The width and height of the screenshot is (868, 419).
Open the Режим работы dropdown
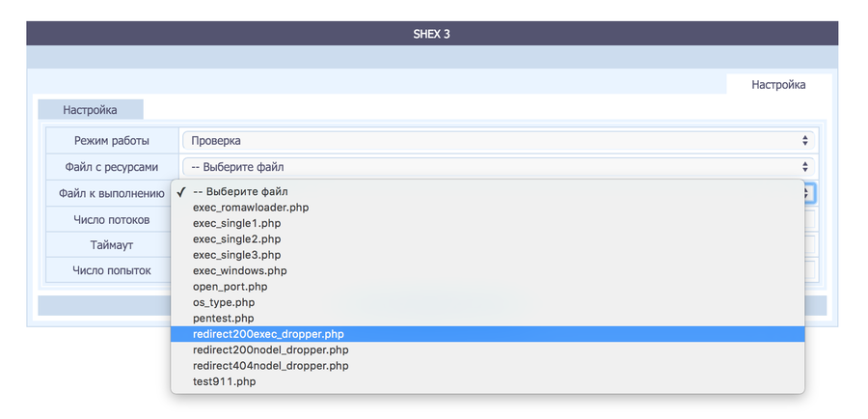498,141
